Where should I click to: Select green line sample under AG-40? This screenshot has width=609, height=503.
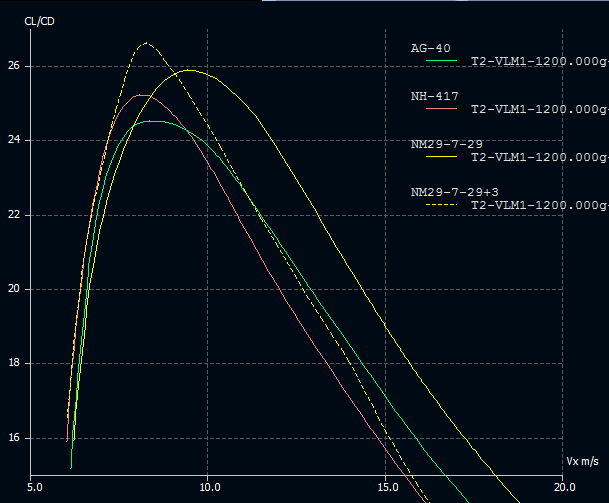point(442,61)
